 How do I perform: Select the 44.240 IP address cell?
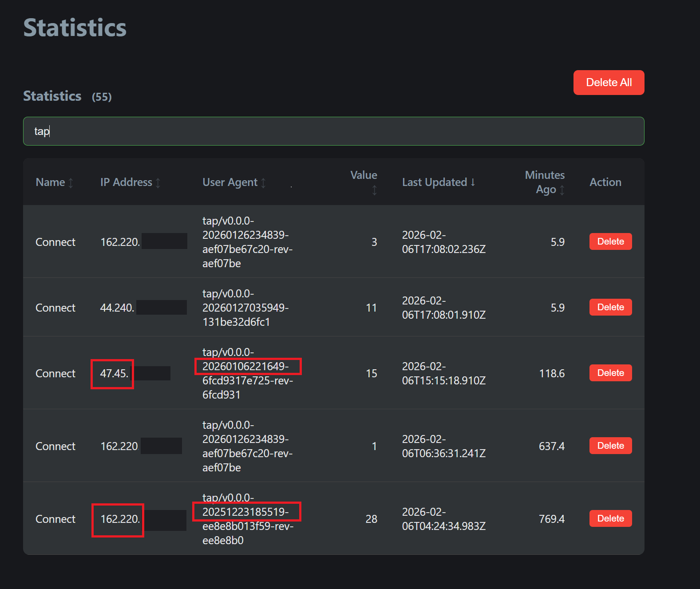pos(117,308)
